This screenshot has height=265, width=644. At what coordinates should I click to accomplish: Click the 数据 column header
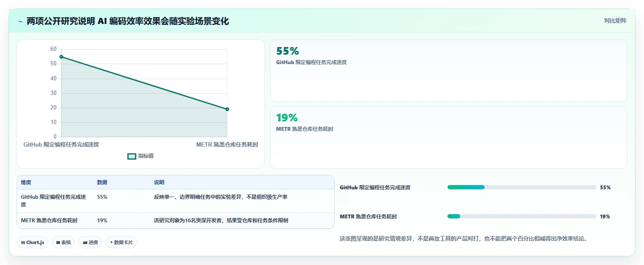pos(102,183)
